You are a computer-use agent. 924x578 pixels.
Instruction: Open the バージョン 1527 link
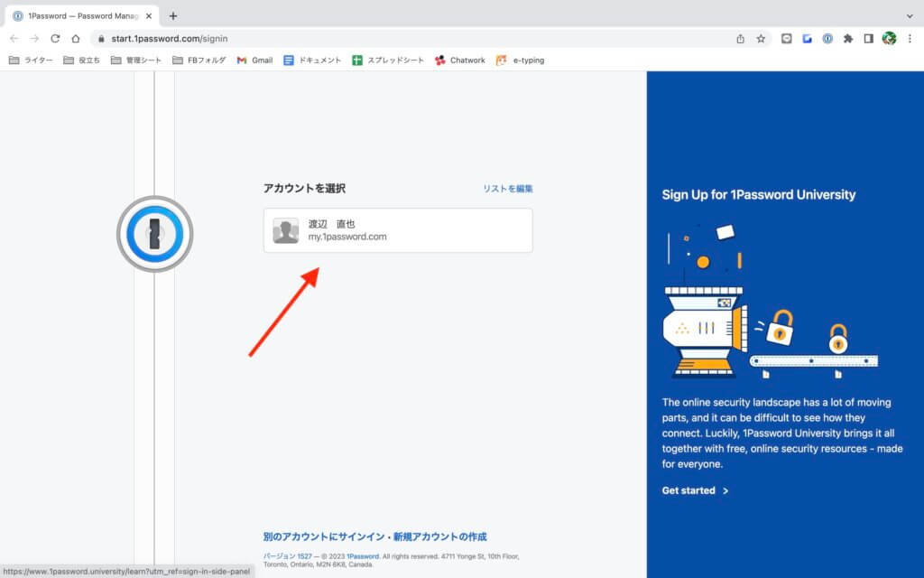click(x=288, y=556)
